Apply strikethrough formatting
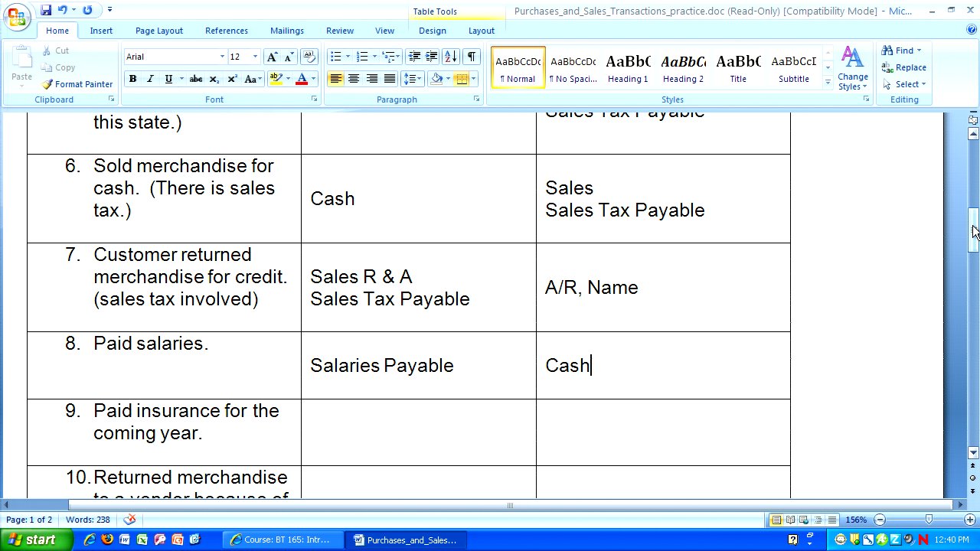Viewport: 980px width, 551px height. 195,79
